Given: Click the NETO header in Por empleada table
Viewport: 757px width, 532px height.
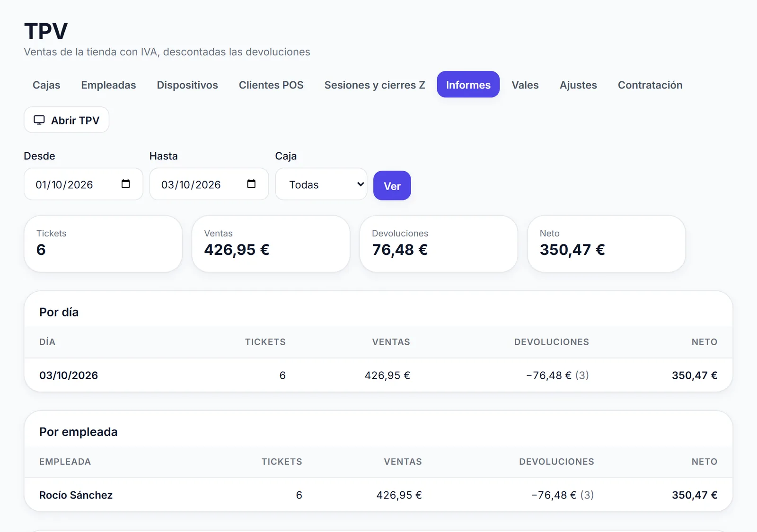Looking at the screenshot, I should tap(704, 462).
